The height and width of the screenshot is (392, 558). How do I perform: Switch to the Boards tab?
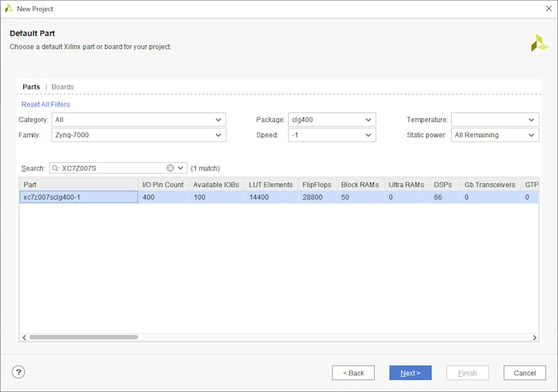(63, 87)
